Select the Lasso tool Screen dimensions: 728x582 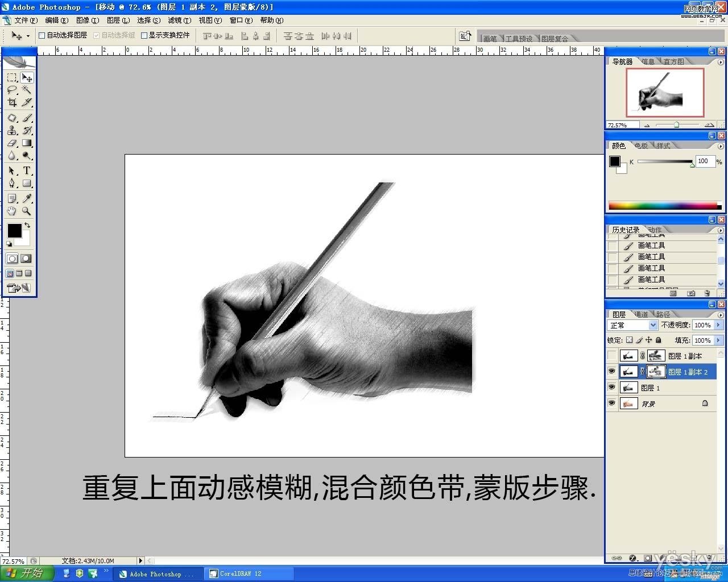click(12, 90)
